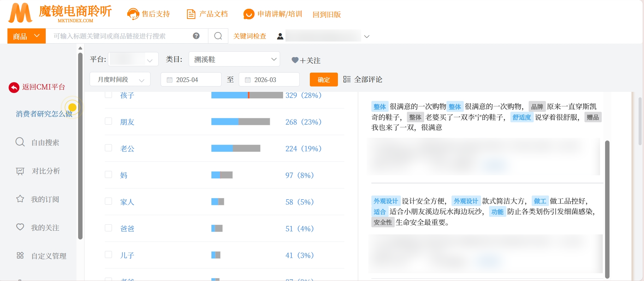Screen dimensions: 644x281
Task: Click the 我的关注 heart icon
Action: pos(20,227)
